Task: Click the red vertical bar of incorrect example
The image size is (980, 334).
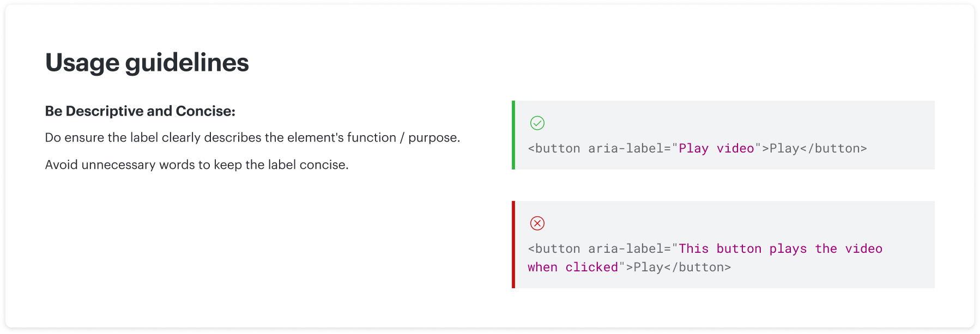Action: coord(513,245)
